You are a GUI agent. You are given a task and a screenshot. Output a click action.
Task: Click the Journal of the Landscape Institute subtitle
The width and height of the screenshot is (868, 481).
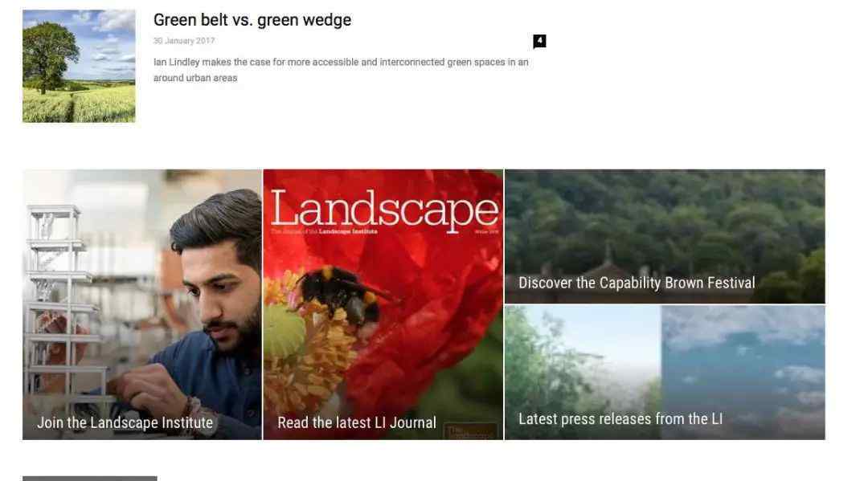click(325, 231)
